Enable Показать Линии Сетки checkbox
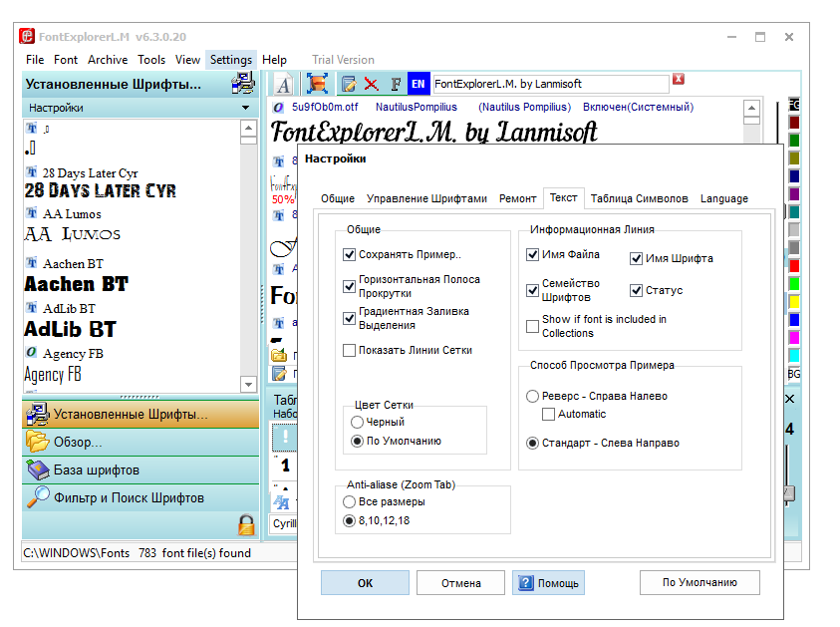 tap(350, 351)
